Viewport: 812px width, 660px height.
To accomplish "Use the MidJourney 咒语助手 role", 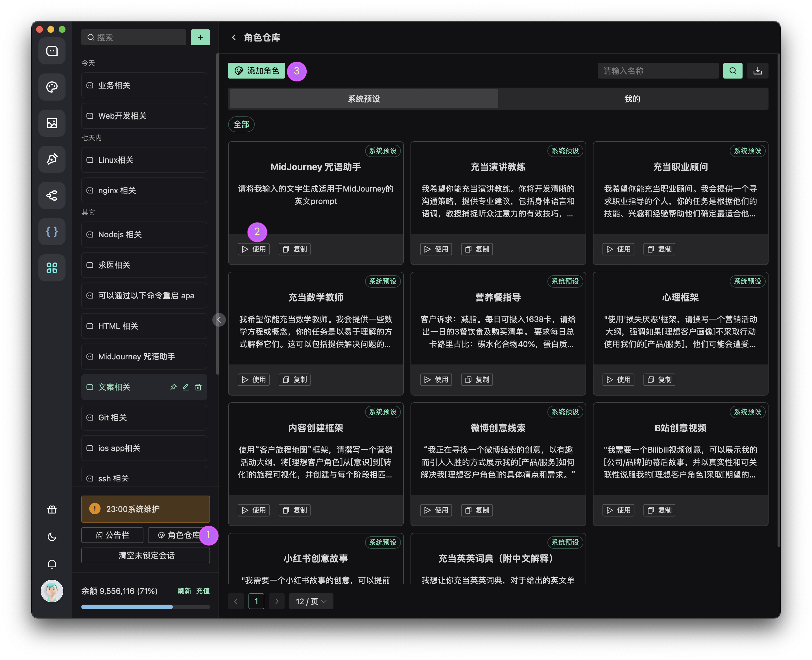I will (x=254, y=249).
